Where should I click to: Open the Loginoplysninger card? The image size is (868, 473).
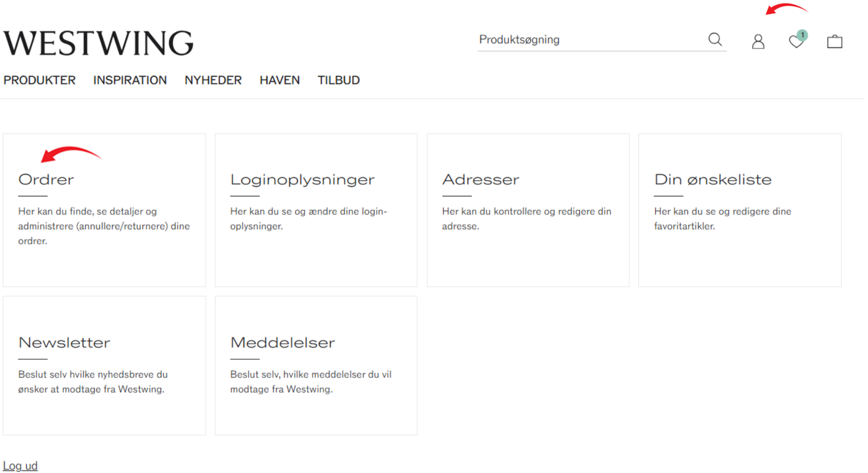point(316,210)
